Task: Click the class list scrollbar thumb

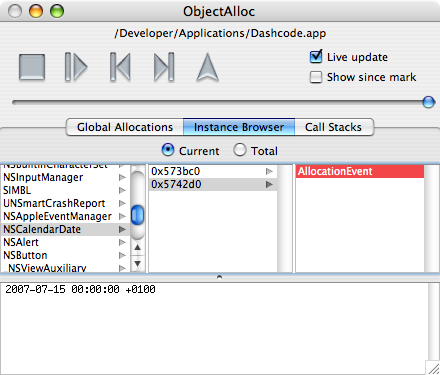Action: [x=137, y=215]
